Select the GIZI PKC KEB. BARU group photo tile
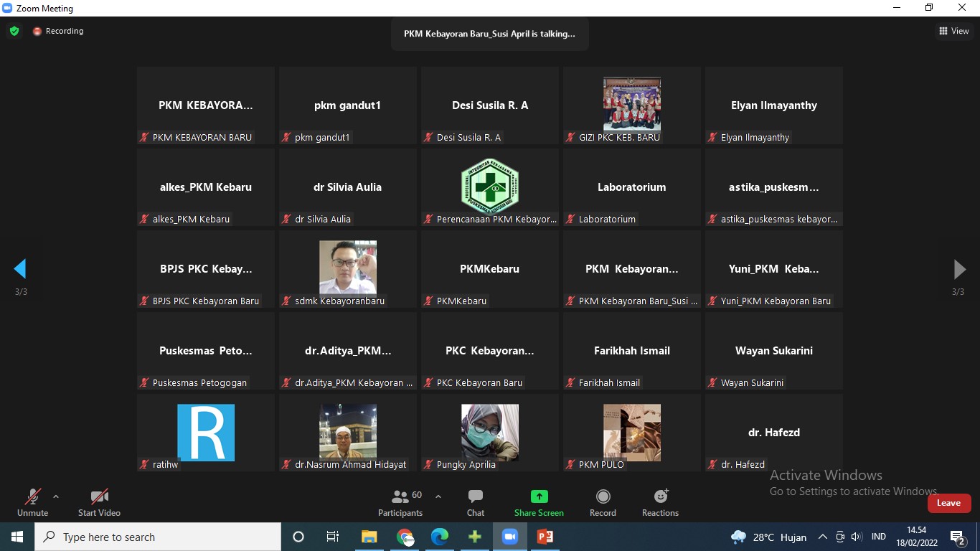 coord(632,105)
